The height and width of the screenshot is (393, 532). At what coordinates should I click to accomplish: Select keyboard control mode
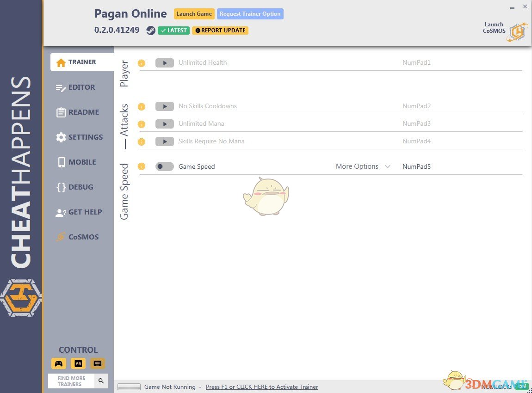click(x=97, y=363)
